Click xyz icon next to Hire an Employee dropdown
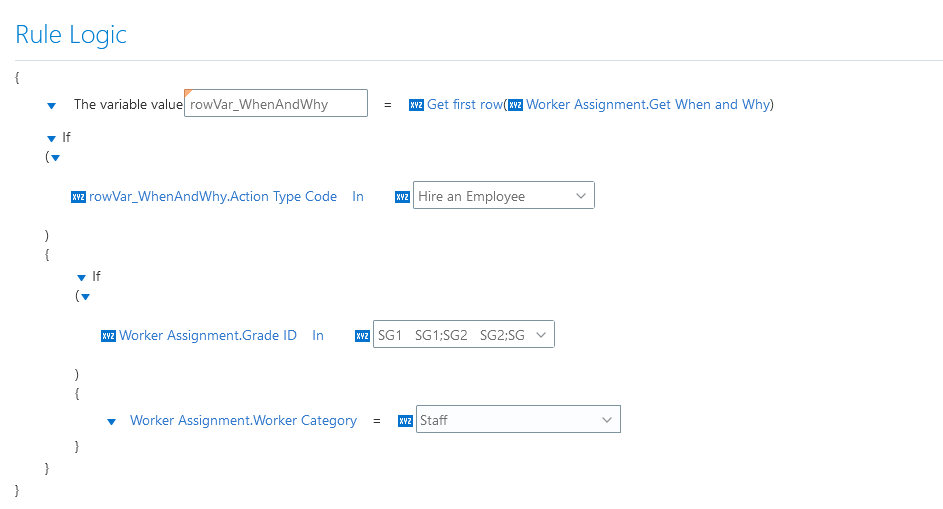The height and width of the screenshot is (509, 943). pos(402,197)
